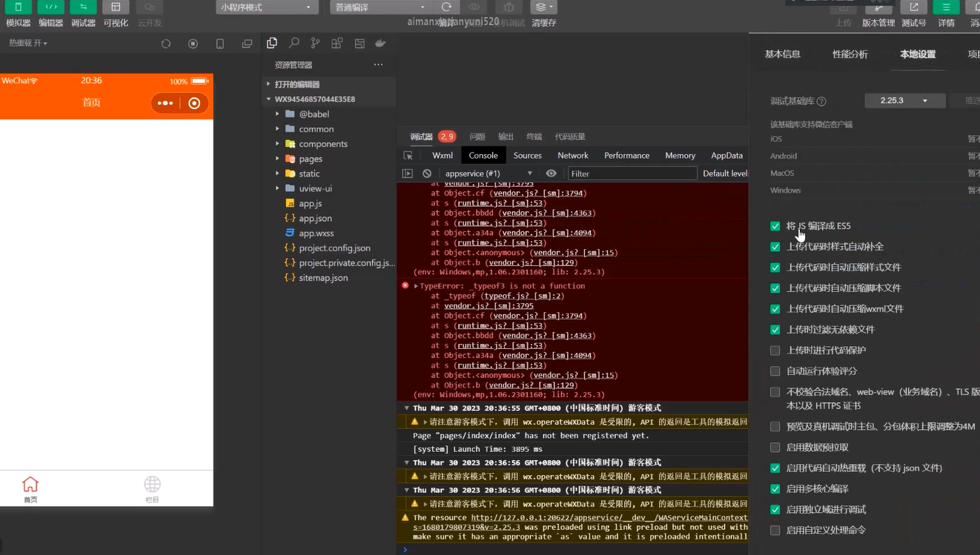Uncheck 上传代码时自动压缩样式文件
The image size is (980, 555).
point(775,267)
